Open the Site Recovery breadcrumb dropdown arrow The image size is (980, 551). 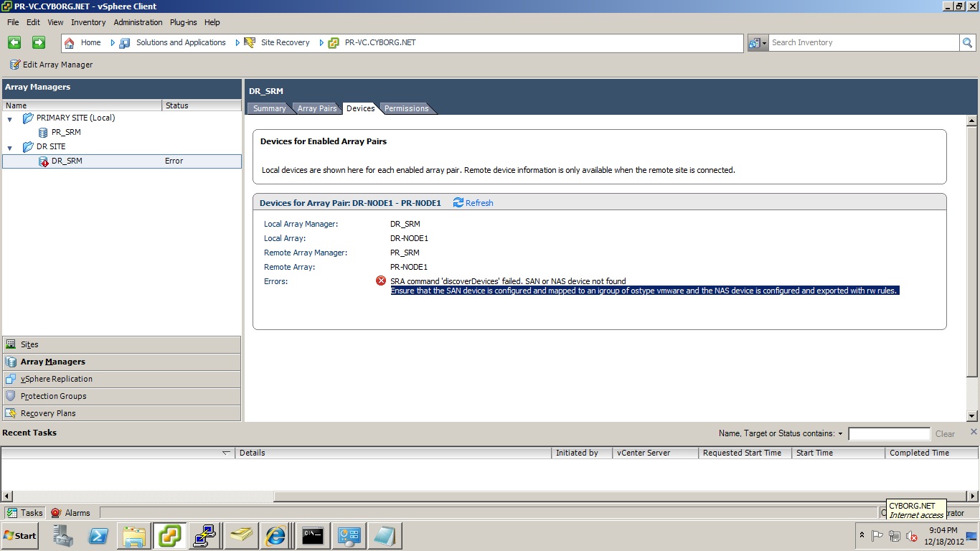(x=321, y=43)
